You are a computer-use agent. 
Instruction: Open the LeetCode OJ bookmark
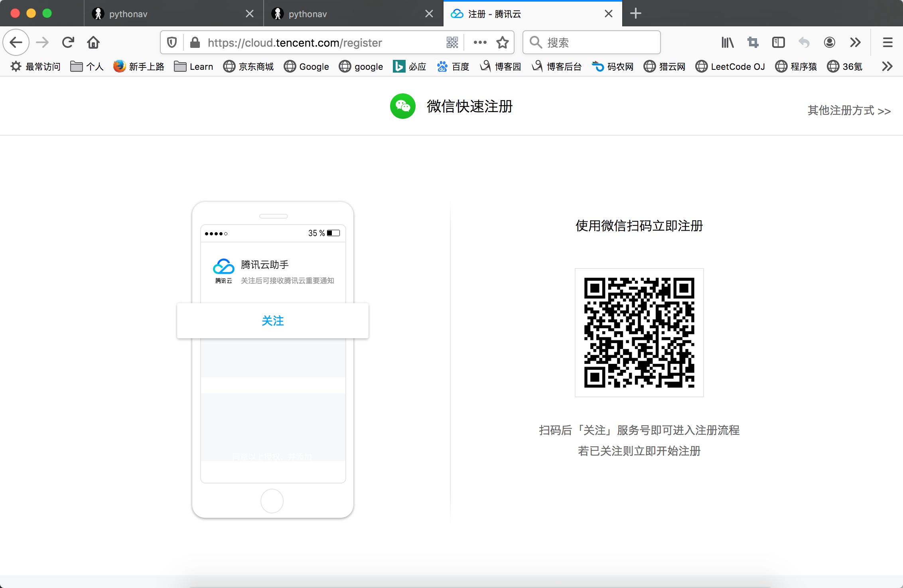[730, 66]
